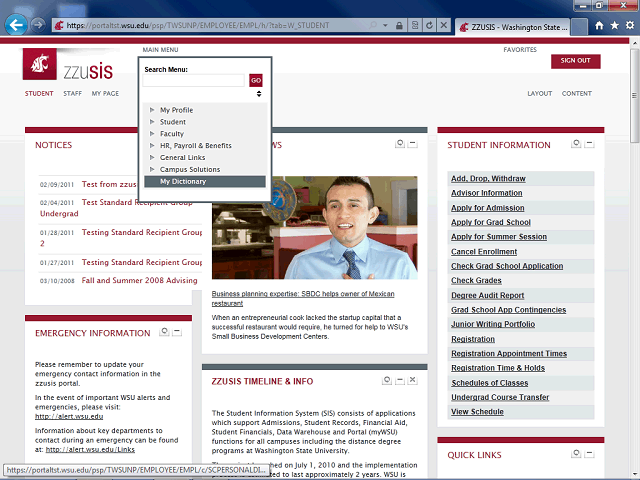Screen dimensions: 640x480
Task: Remove ZZUSIS Timeline & Info pagelet
Action: click(x=413, y=380)
